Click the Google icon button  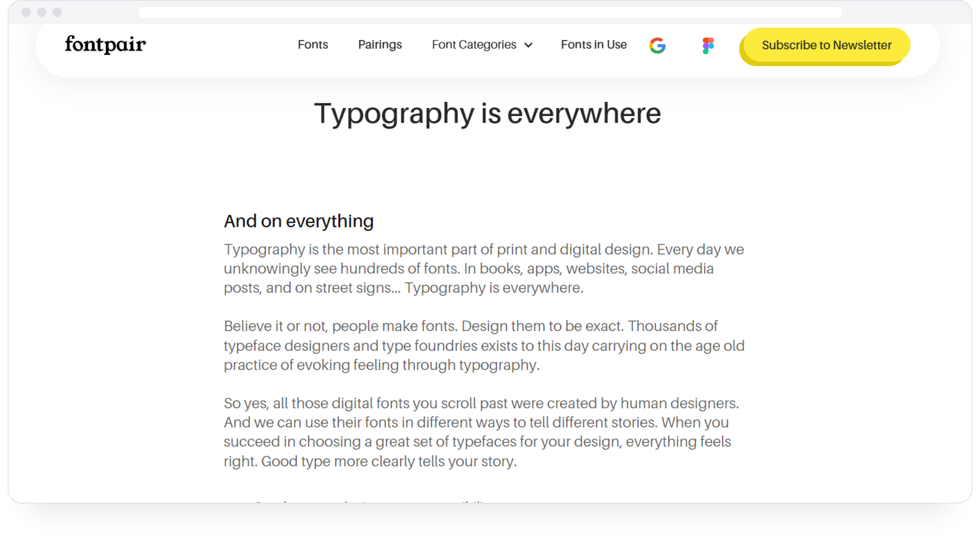(x=657, y=45)
